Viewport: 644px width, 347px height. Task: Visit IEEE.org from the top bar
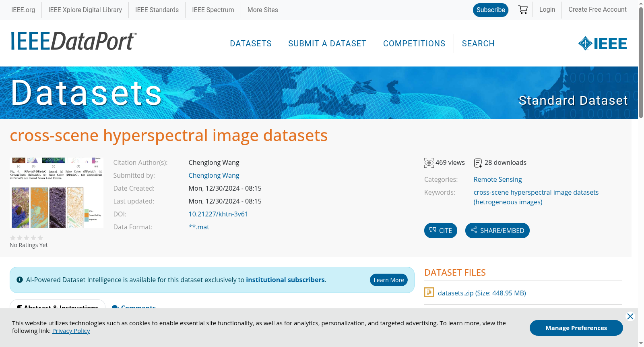coord(23,10)
